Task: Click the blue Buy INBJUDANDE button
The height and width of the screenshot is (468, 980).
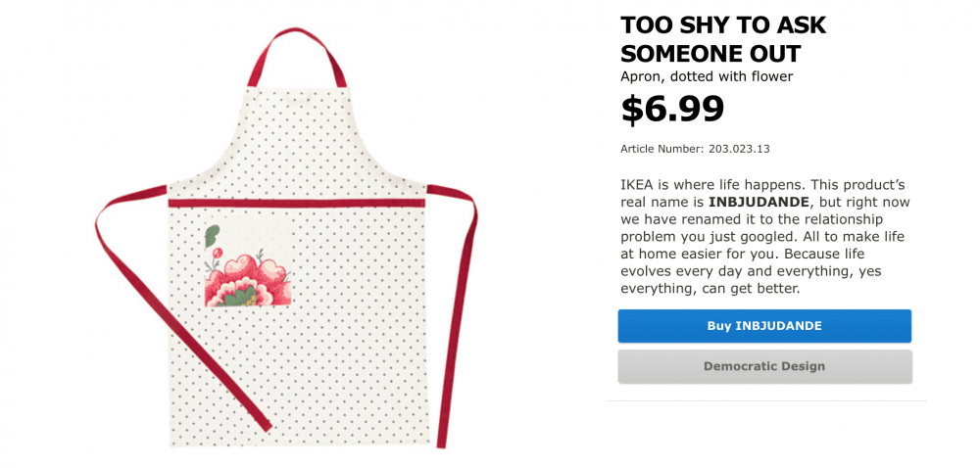Action: 764,326
